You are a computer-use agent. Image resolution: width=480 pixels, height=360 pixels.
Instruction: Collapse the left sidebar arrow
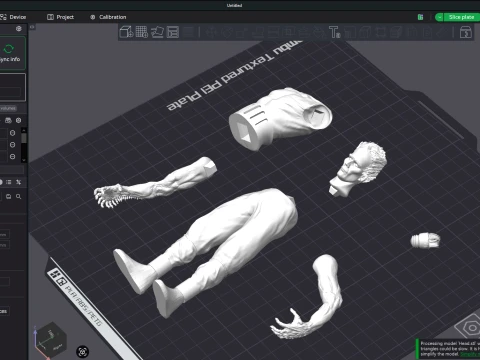click(32, 27)
